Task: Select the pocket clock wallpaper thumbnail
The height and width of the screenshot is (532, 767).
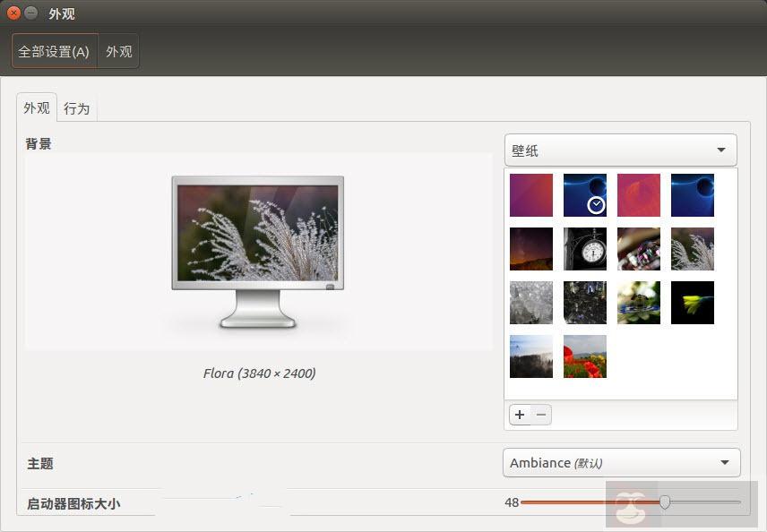Action: point(584,249)
